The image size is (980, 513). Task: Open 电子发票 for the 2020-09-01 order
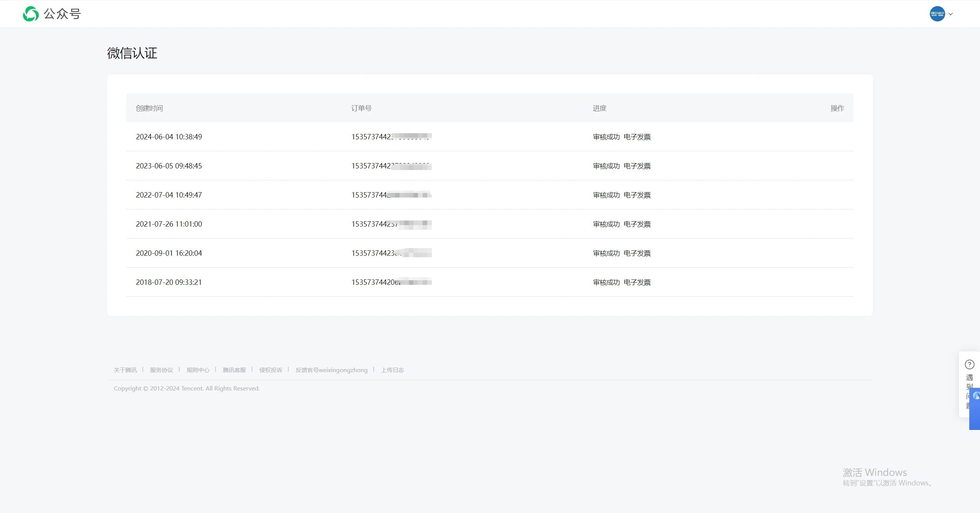[637, 253]
